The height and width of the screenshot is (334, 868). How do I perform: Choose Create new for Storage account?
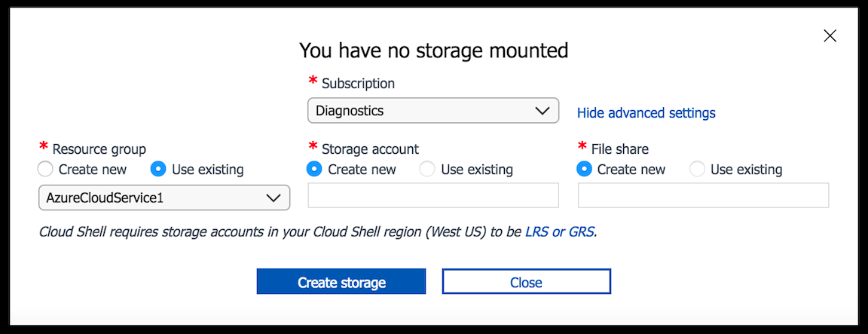coord(316,169)
